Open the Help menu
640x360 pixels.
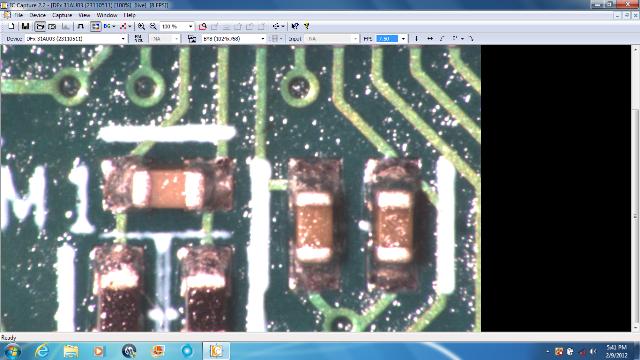pyautogui.click(x=129, y=15)
